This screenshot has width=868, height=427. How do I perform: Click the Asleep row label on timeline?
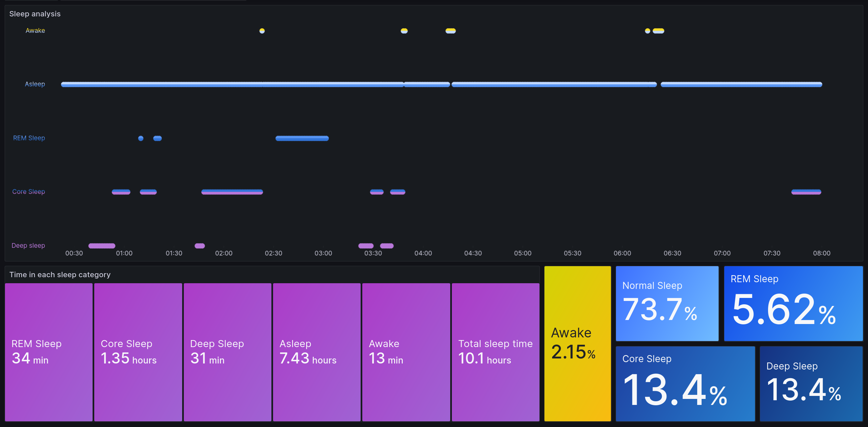click(35, 84)
